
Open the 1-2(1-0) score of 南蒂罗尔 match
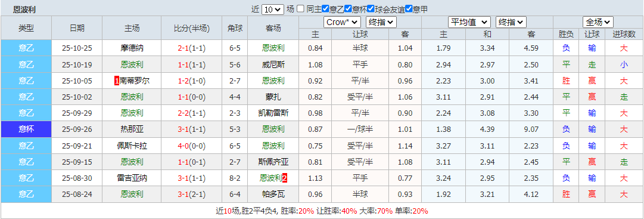pyautogui.click(x=191, y=81)
